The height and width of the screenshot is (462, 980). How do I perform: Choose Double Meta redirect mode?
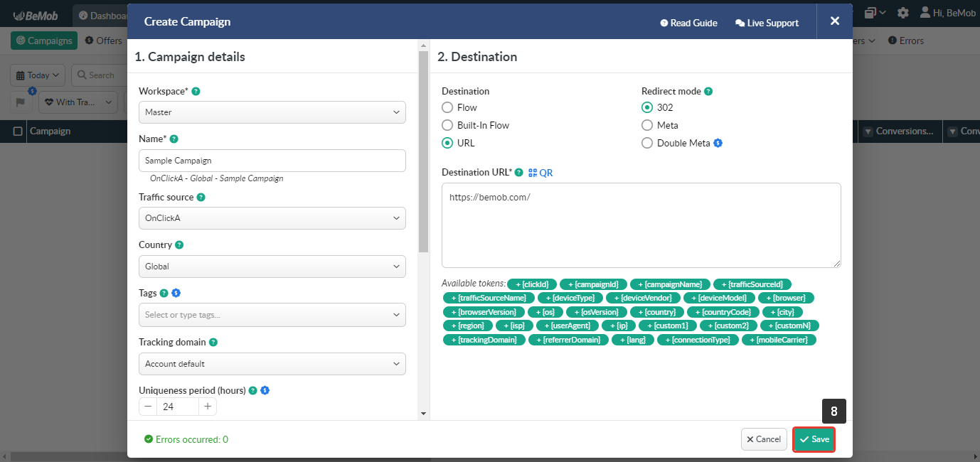[x=647, y=143]
